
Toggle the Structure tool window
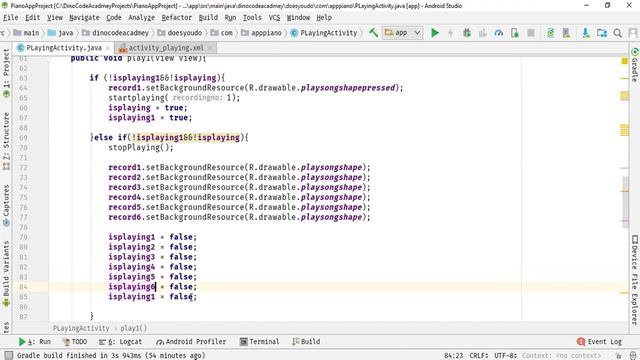click(x=6, y=141)
